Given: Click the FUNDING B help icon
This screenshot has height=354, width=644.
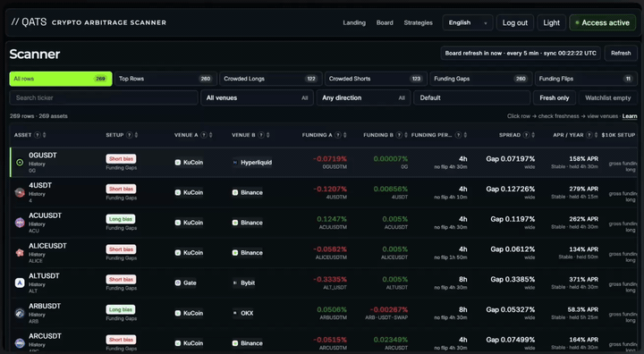Looking at the screenshot, I should point(399,135).
